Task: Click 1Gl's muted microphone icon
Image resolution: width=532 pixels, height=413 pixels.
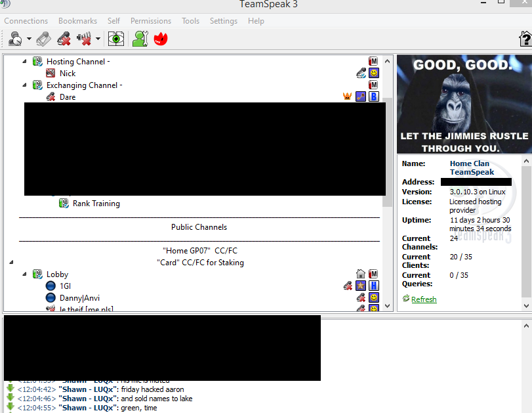Action: pos(348,286)
